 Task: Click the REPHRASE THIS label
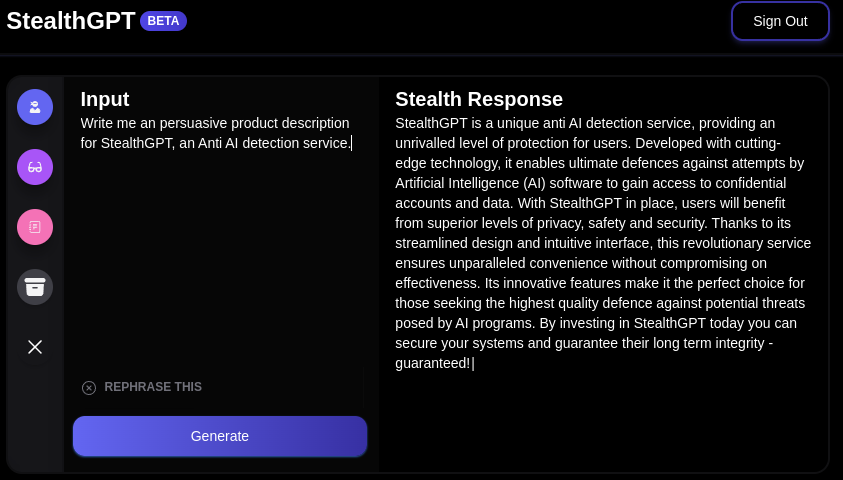(153, 387)
